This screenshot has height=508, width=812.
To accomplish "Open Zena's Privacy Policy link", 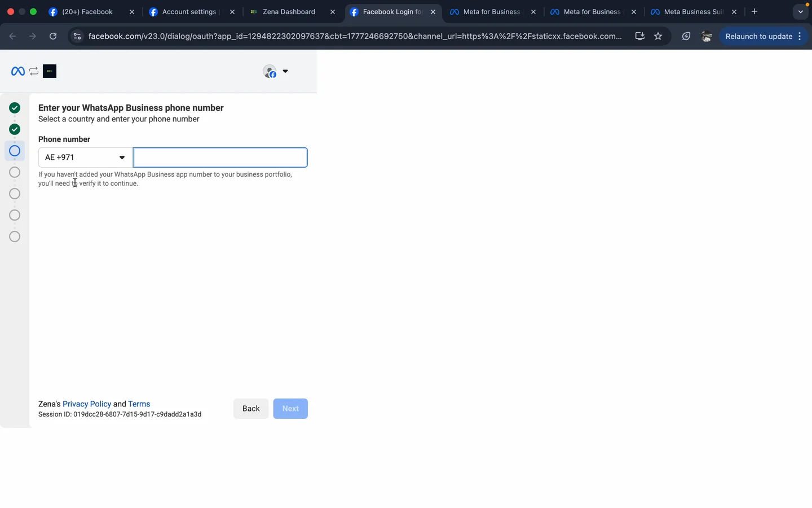I will pos(87,404).
